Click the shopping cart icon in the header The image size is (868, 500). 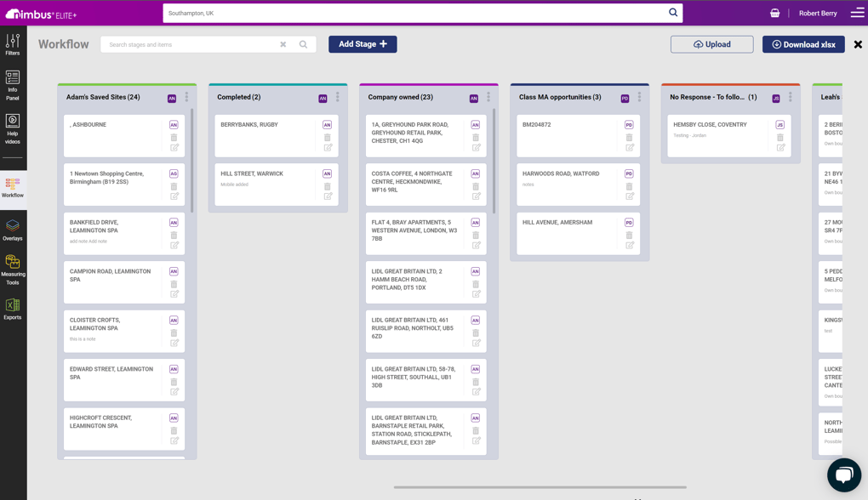774,13
